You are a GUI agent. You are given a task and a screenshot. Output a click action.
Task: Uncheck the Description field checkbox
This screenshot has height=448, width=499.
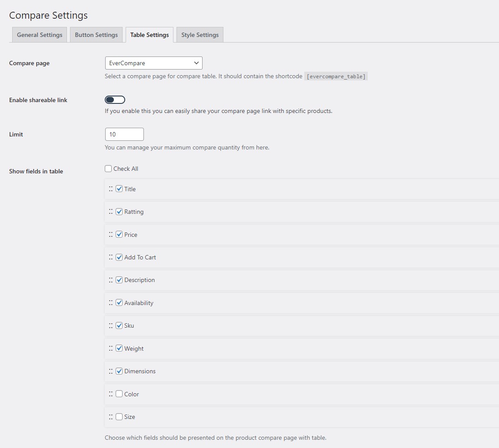(119, 280)
